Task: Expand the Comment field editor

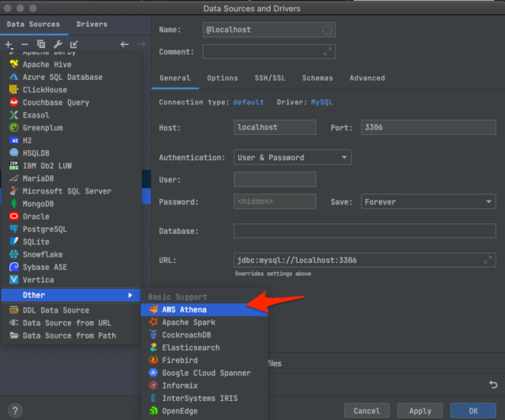Action: tap(327, 51)
